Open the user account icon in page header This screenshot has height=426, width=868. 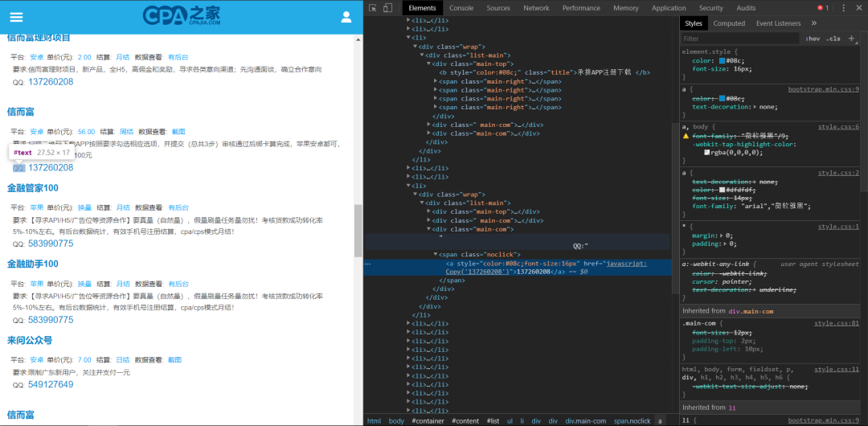(346, 17)
